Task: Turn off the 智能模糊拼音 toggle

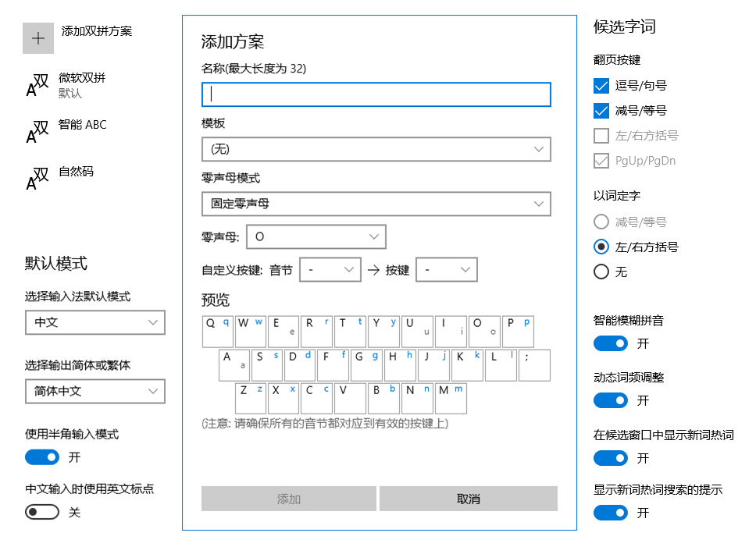Action: tap(611, 343)
